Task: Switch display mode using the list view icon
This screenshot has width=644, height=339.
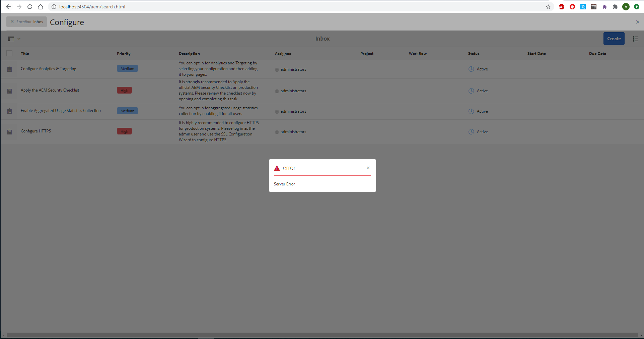Action: pyautogui.click(x=635, y=39)
